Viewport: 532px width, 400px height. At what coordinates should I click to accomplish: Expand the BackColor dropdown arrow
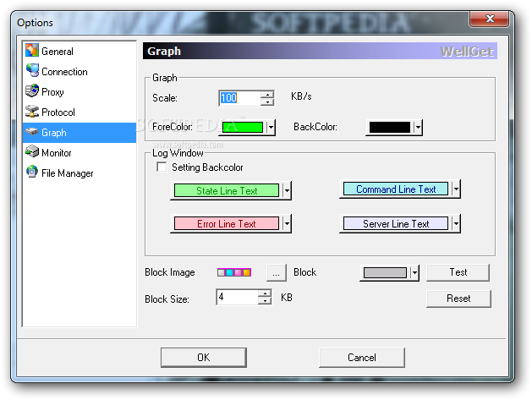(x=418, y=128)
